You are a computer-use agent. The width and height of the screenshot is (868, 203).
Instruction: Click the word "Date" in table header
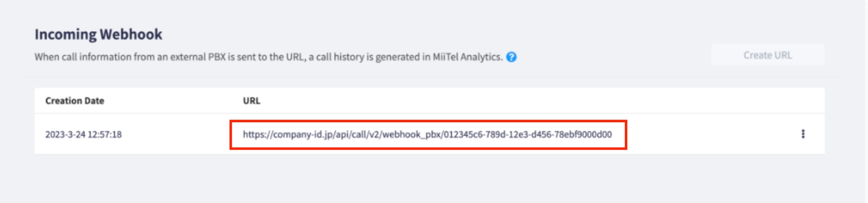pyautogui.click(x=94, y=101)
